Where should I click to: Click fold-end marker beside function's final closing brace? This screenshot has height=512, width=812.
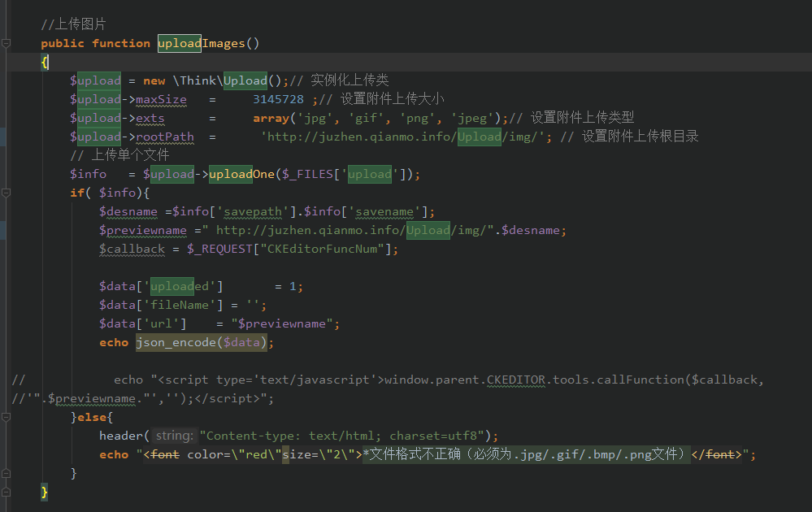[7, 492]
